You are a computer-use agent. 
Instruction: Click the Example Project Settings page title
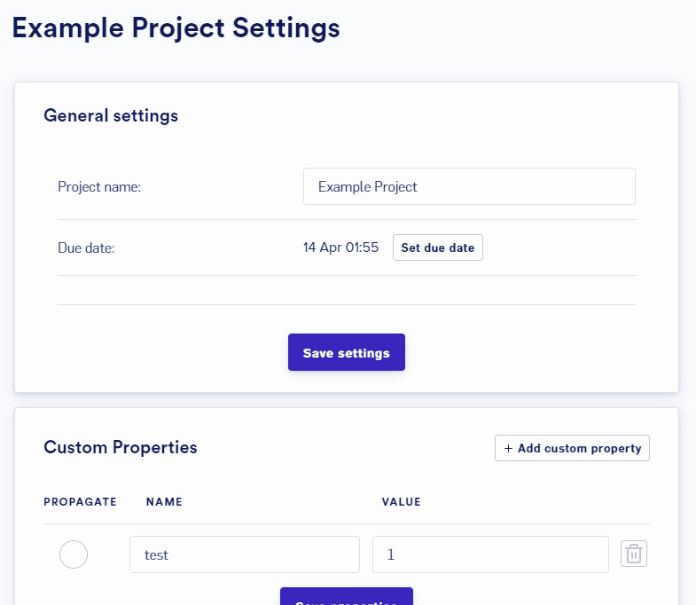176,28
